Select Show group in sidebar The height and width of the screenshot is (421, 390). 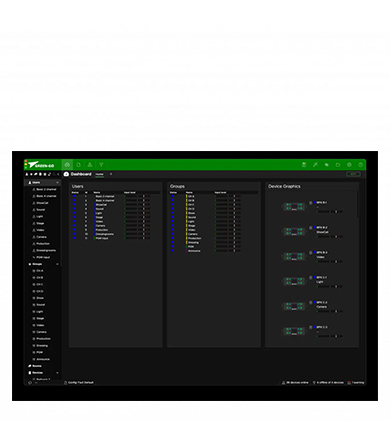pyautogui.click(x=38, y=298)
